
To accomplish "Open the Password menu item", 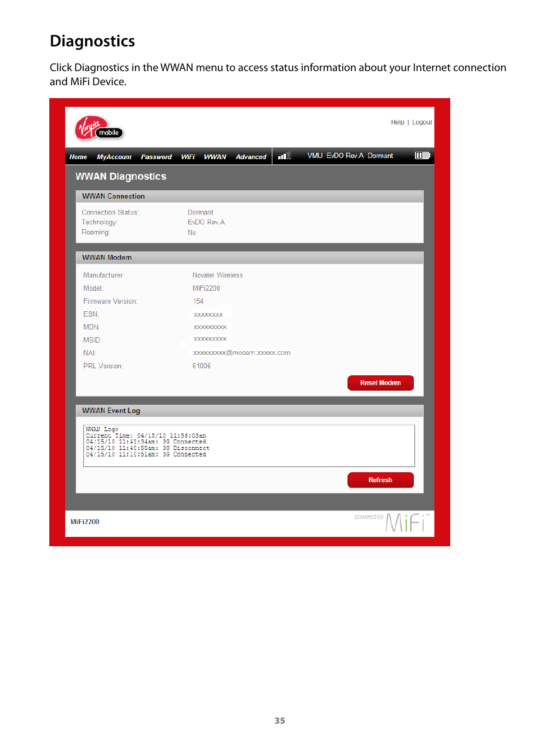I will 156,157.
